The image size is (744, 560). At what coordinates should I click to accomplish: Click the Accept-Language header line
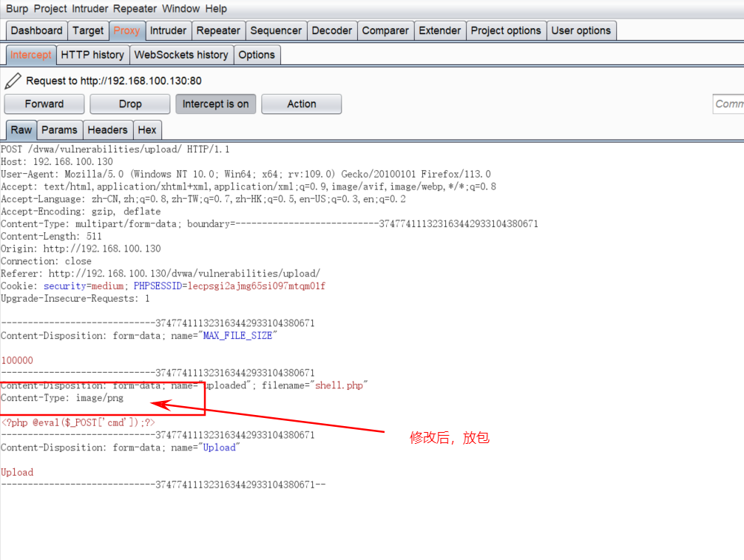tap(203, 199)
